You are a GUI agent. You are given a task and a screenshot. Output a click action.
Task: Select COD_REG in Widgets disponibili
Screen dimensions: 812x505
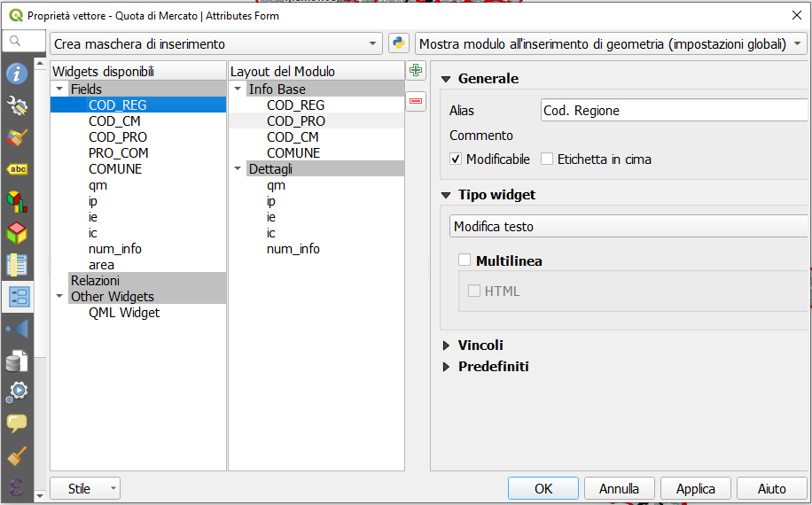(x=118, y=105)
